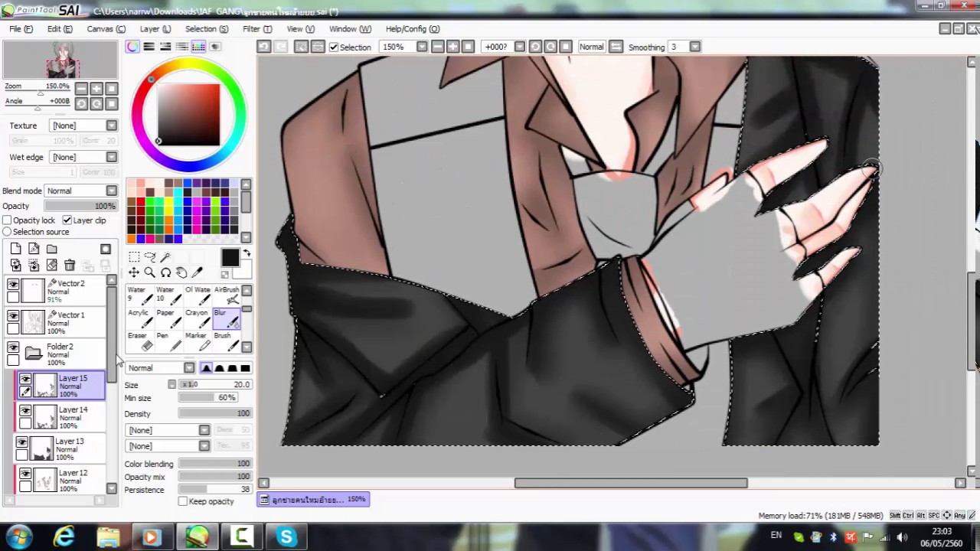The image size is (980, 551).
Task: Activate the Magic Wand tool
Action: click(165, 257)
